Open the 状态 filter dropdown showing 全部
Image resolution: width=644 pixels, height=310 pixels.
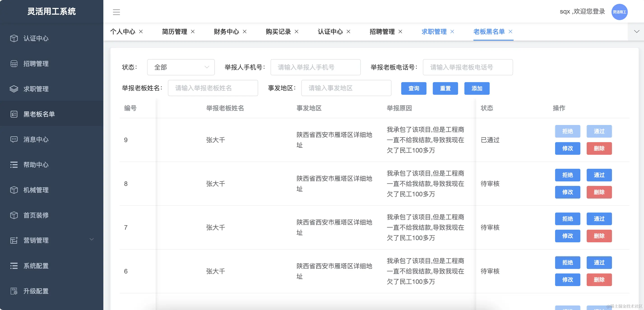tap(181, 67)
